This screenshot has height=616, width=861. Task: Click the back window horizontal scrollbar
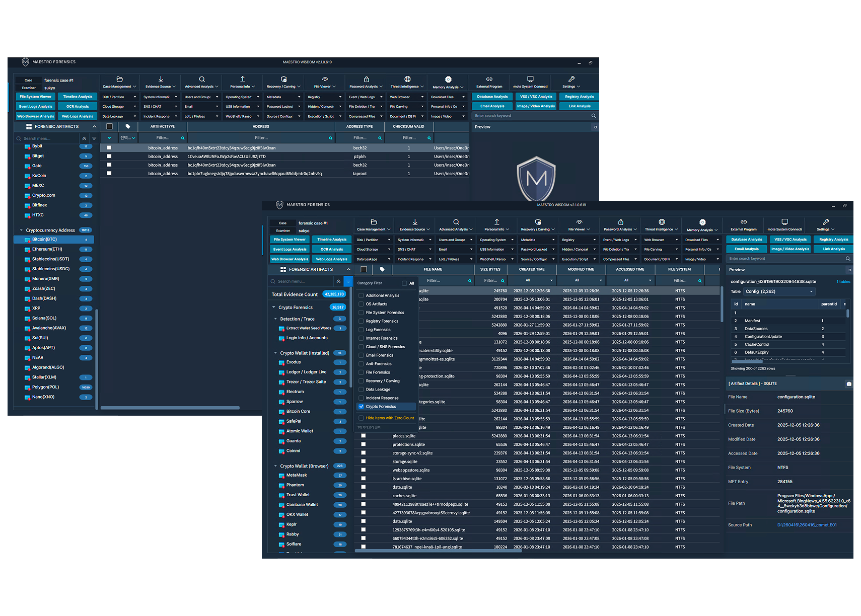(170, 408)
